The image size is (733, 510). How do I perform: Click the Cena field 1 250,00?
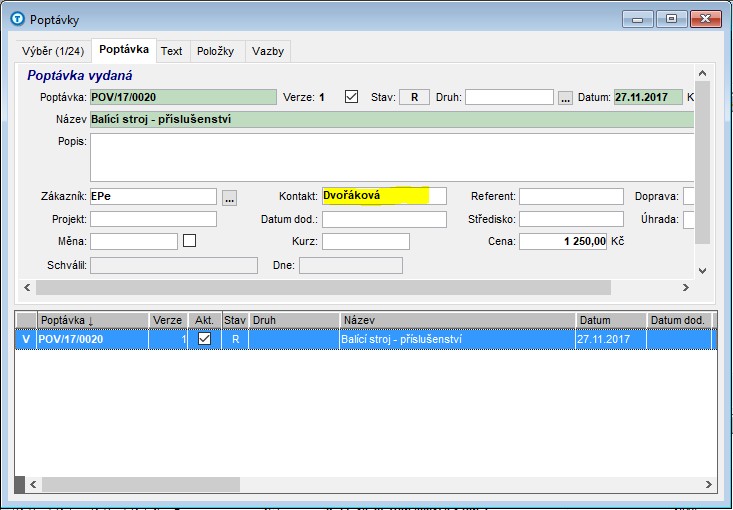point(563,241)
